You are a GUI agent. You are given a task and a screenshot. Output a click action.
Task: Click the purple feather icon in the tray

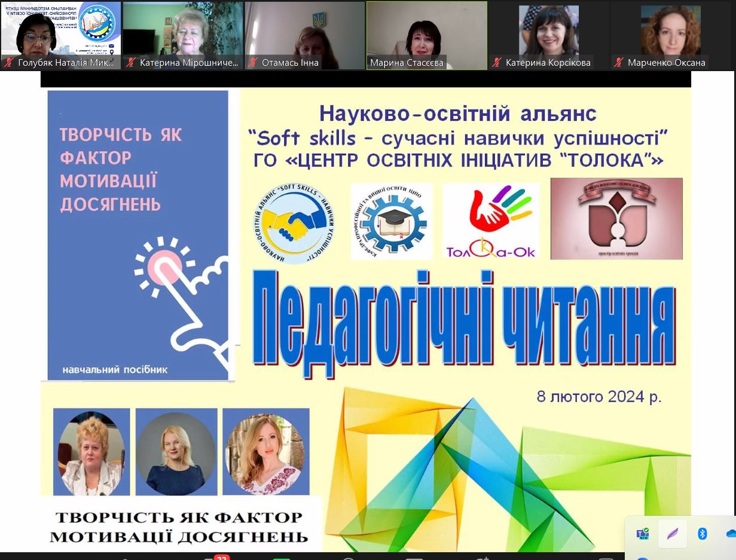(673, 534)
